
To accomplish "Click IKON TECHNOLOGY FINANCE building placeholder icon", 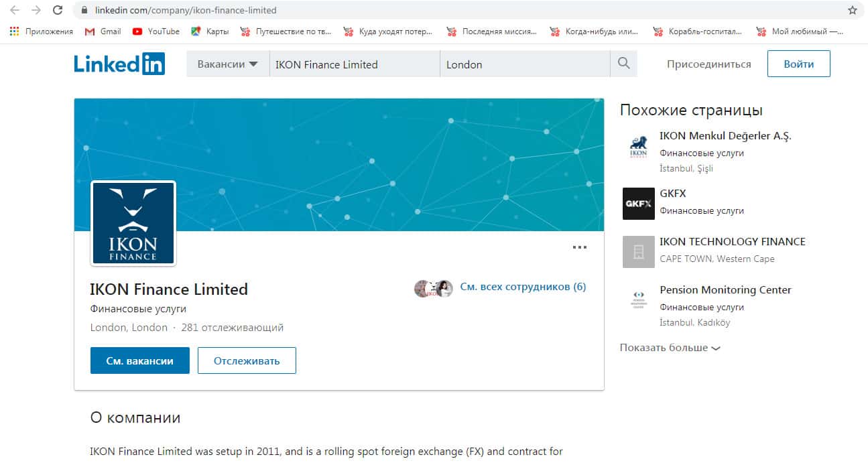I will 639,252.
